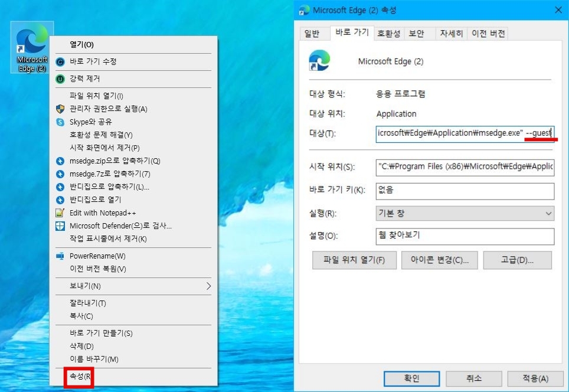The height and width of the screenshot is (392, 569).
Task: Click the 바로 가기 키(K) field
Action: coord(465,191)
